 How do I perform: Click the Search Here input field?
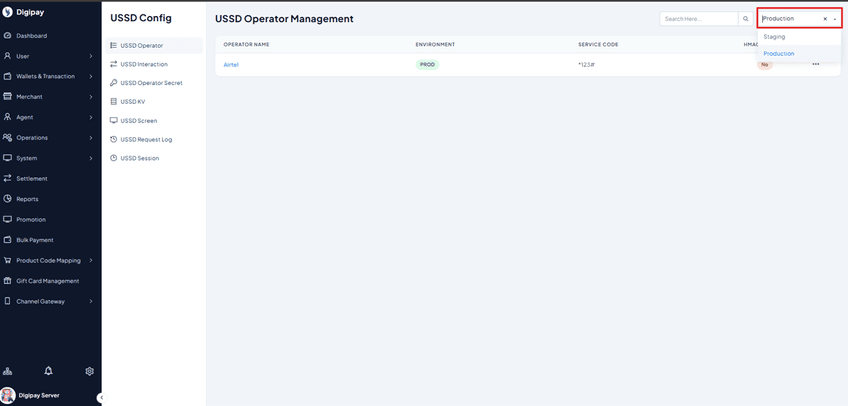click(699, 18)
